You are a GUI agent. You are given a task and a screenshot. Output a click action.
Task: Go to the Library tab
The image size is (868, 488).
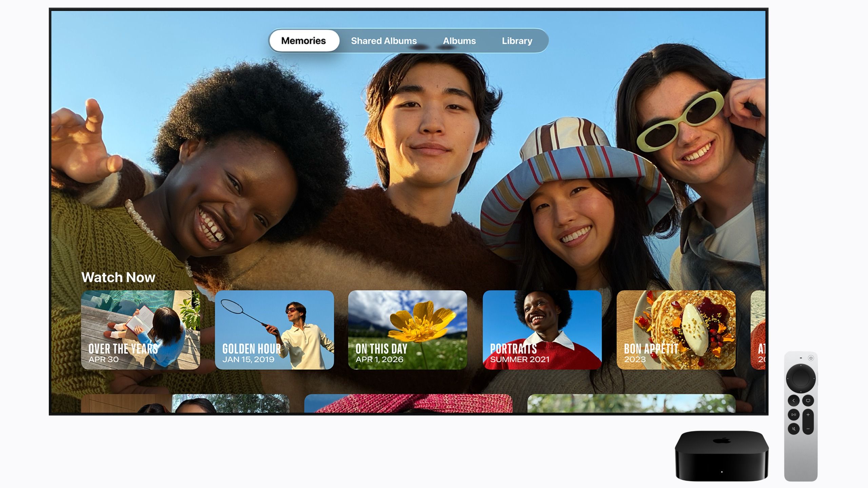coord(517,41)
